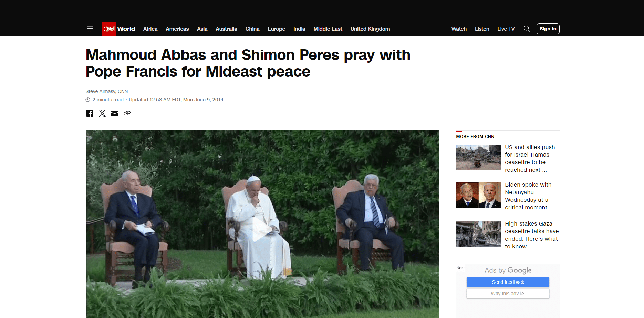Image resolution: width=644 pixels, height=318 pixels.
Task: Click the Why this ad? arrow
Action: point(522,294)
